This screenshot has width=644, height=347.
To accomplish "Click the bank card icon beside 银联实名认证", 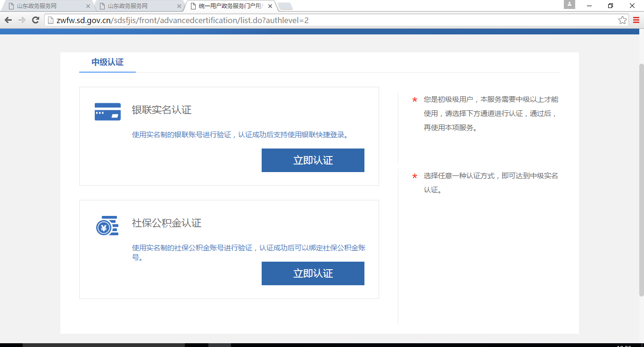I will 107,110.
